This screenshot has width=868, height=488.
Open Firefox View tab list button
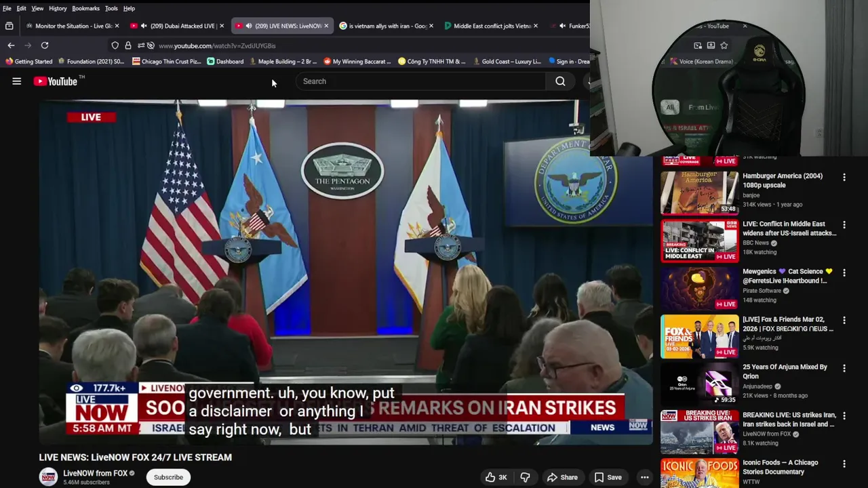point(9,26)
